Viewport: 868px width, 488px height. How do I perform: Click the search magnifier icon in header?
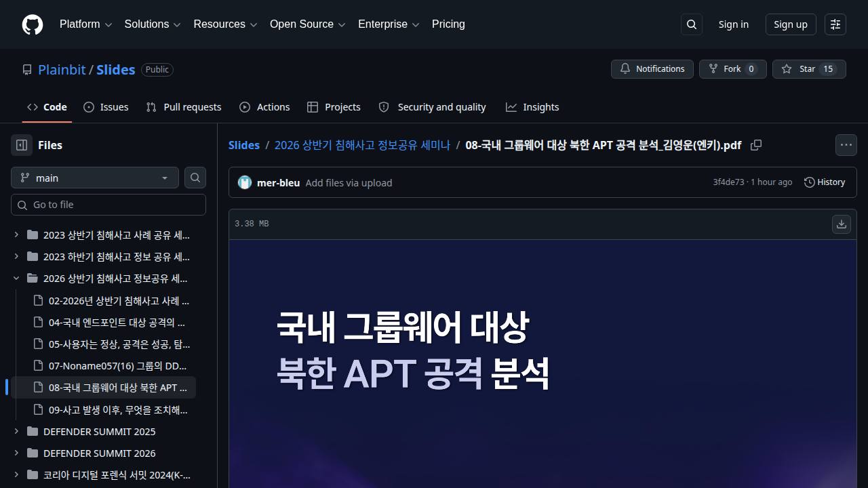click(x=692, y=24)
